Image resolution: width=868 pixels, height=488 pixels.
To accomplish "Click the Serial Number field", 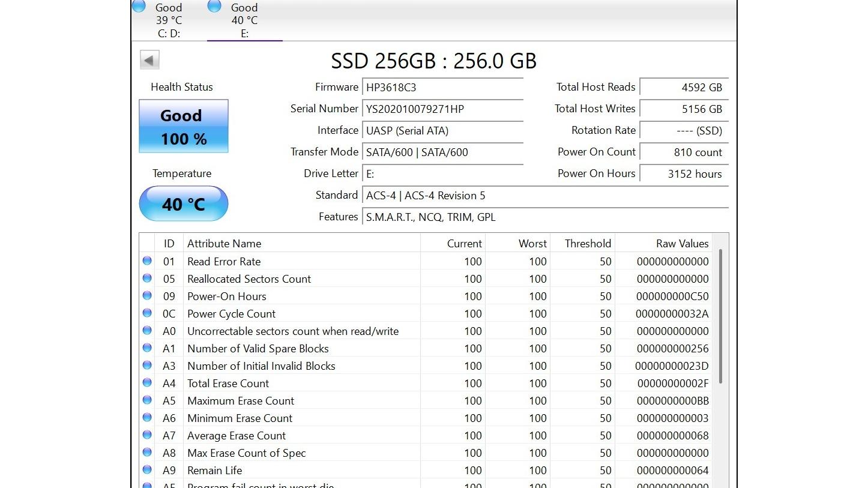I will (x=442, y=109).
